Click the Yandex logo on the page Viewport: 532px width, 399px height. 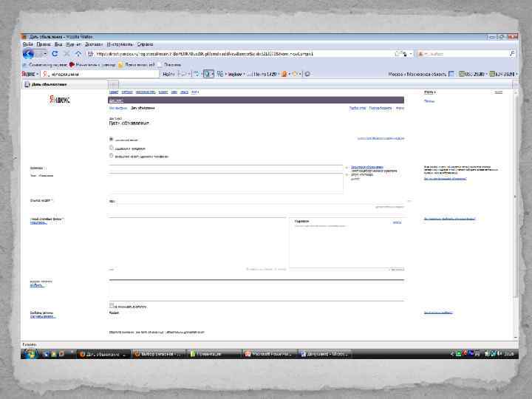click(x=60, y=100)
